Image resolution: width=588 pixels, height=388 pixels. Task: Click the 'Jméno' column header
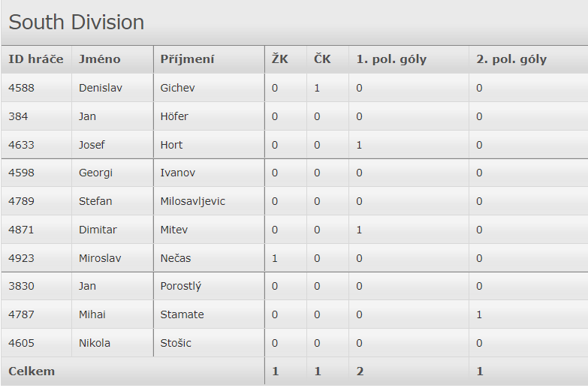99,59
